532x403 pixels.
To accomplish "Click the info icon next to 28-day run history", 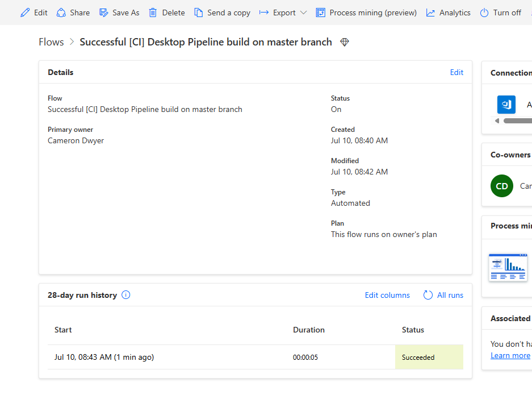I will pyautogui.click(x=126, y=295).
